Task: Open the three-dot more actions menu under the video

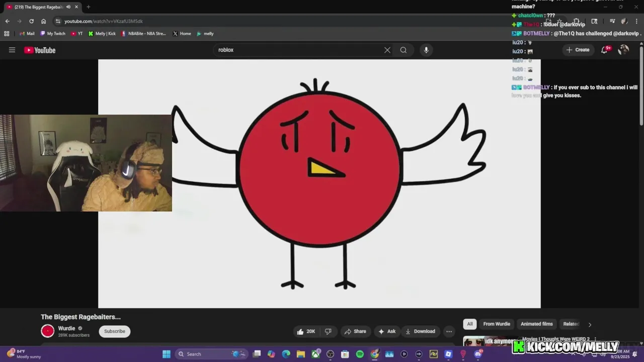Action: pyautogui.click(x=449, y=331)
